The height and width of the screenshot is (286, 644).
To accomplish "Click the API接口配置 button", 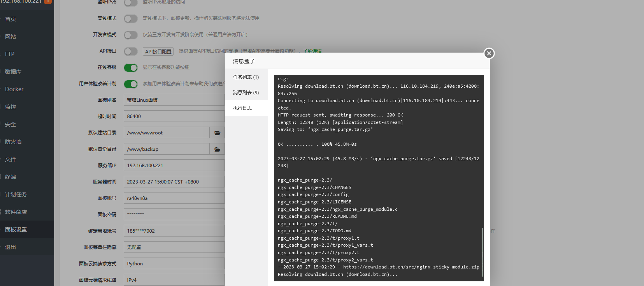I will [158, 51].
